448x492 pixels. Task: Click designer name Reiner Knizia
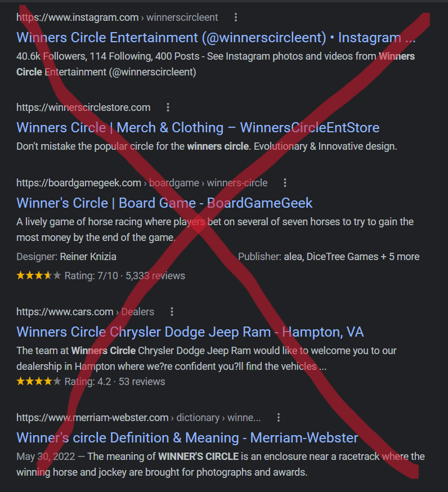coord(88,256)
